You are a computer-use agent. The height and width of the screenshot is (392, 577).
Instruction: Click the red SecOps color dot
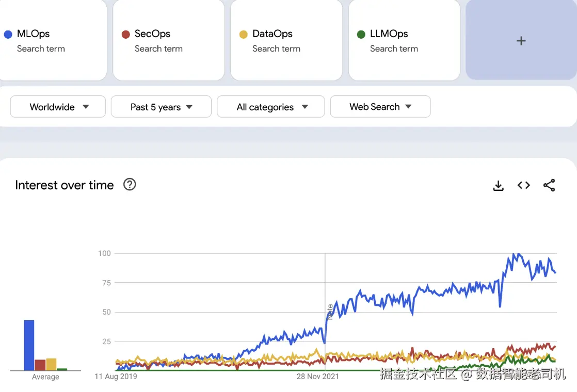125,35
